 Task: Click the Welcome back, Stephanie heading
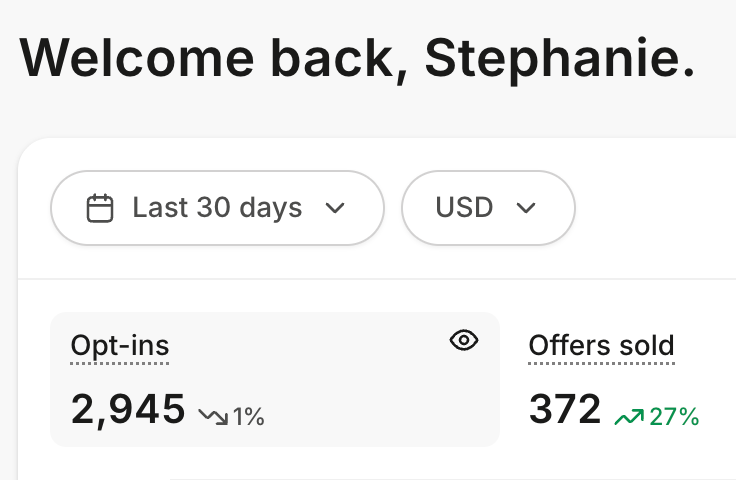pos(357,60)
